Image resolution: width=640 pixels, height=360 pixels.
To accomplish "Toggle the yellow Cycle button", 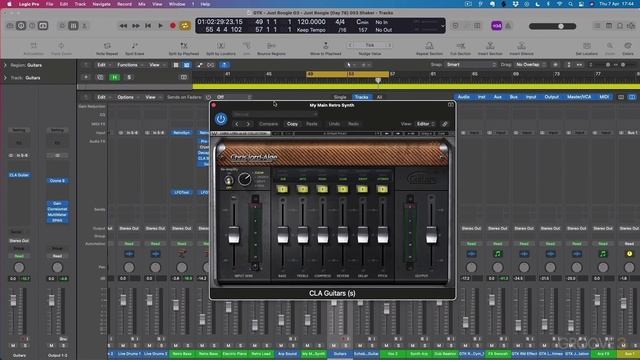I will (185, 26).
